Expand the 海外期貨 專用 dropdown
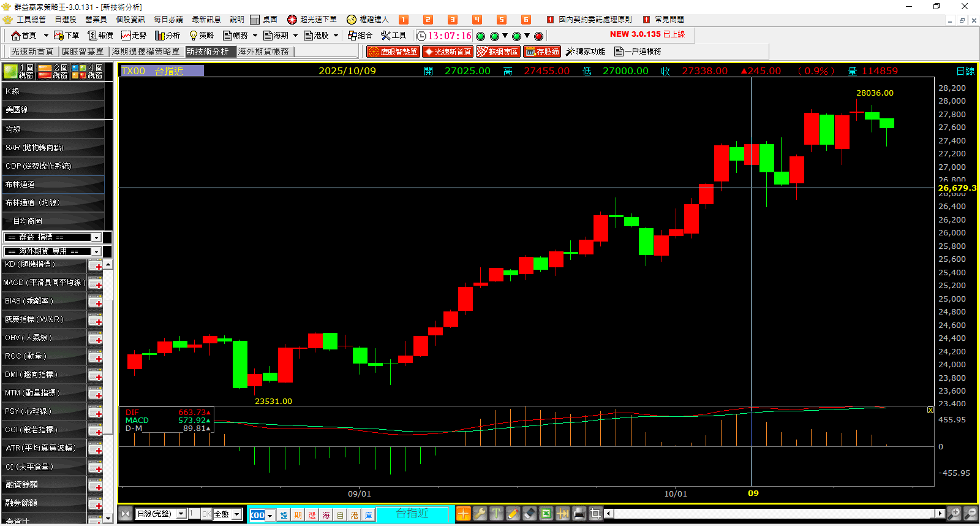 (x=96, y=252)
